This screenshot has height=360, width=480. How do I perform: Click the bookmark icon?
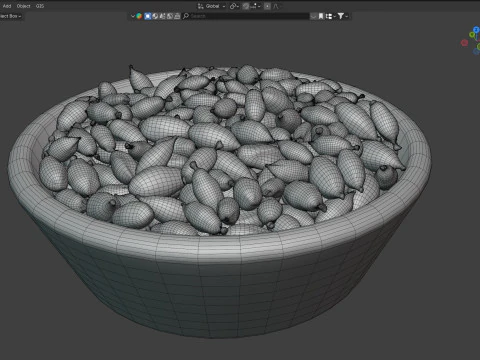(x=321, y=16)
